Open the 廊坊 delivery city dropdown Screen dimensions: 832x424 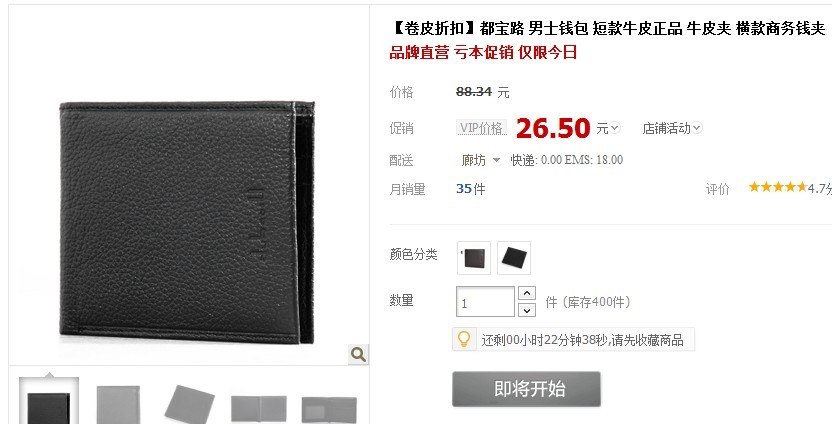coord(481,160)
